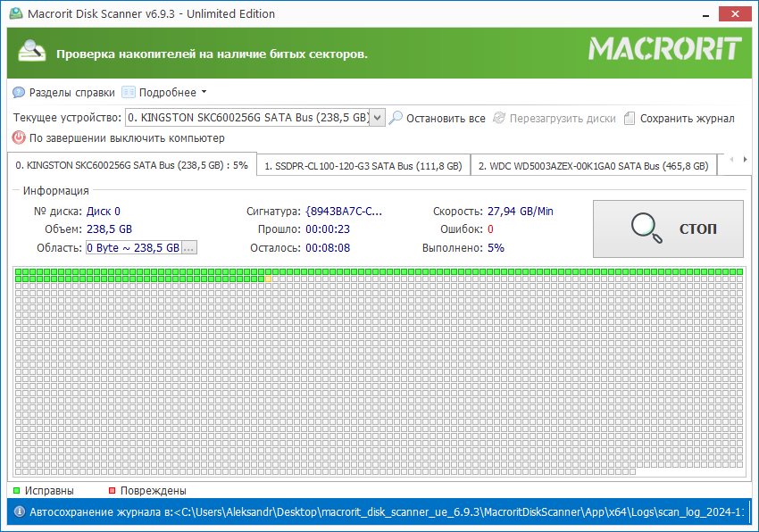Switch to the WDC WD5003AZEX tab
Viewport: 759px width, 532px height.
[593, 166]
